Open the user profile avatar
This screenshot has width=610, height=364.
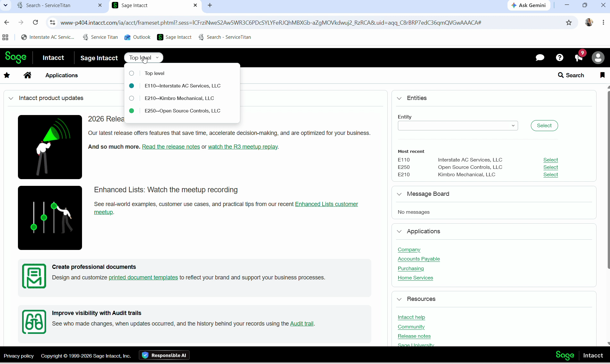click(598, 58)
